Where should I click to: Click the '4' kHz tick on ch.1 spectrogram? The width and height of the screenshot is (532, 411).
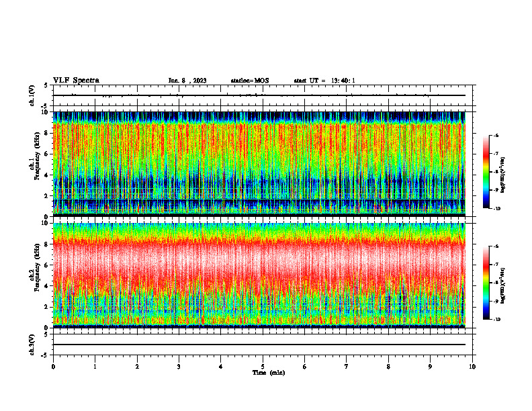click(46, 175)
